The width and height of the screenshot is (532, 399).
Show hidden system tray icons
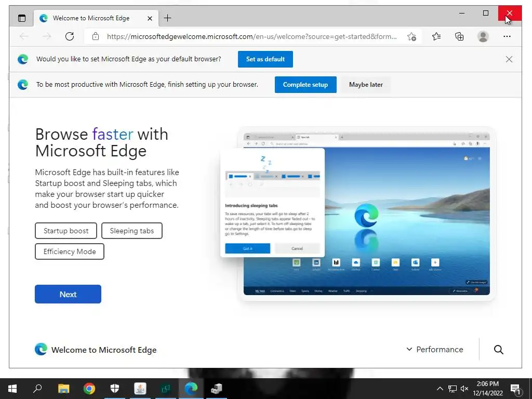pos(440,389)
